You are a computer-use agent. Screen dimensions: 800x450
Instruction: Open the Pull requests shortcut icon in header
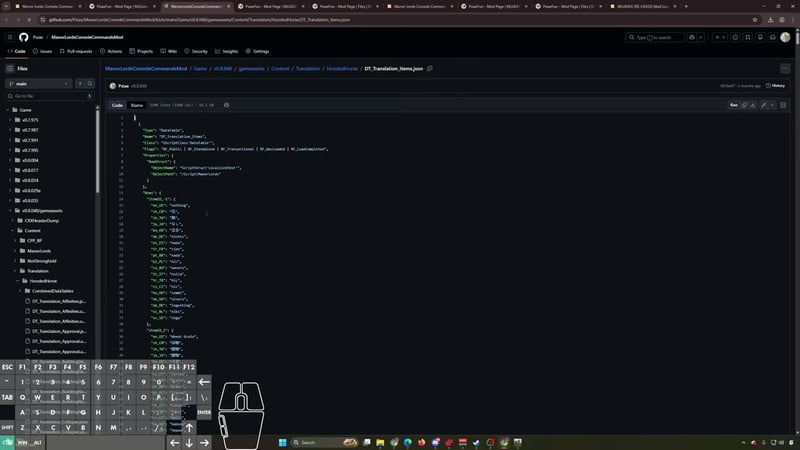tap(748, 37)
